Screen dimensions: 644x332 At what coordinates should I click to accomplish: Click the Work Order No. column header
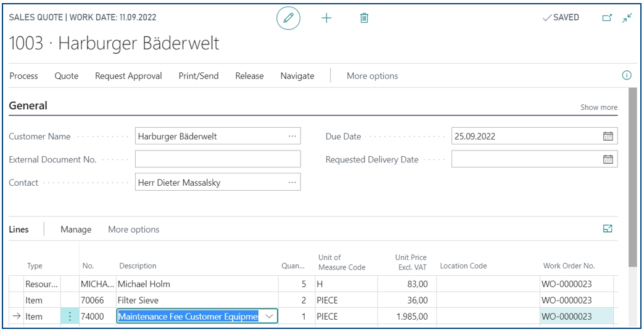tap(569, 266)
